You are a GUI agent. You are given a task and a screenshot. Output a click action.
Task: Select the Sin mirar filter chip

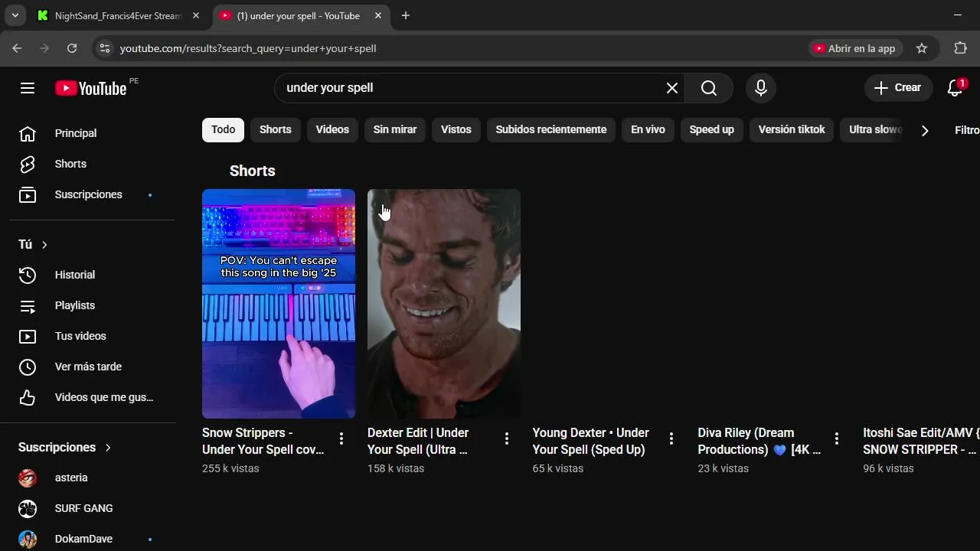point(395,129)
